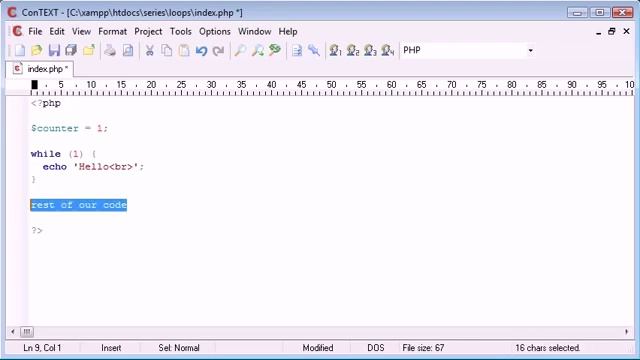This screenshot has width=640, height=360.
Task: Copy the selected text
Action: (x=167, y=51)
